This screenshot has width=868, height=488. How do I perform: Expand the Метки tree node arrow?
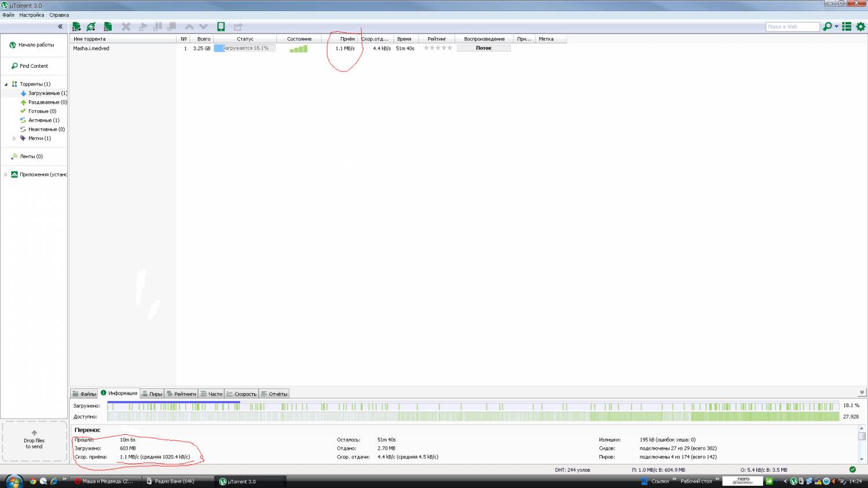14,138
